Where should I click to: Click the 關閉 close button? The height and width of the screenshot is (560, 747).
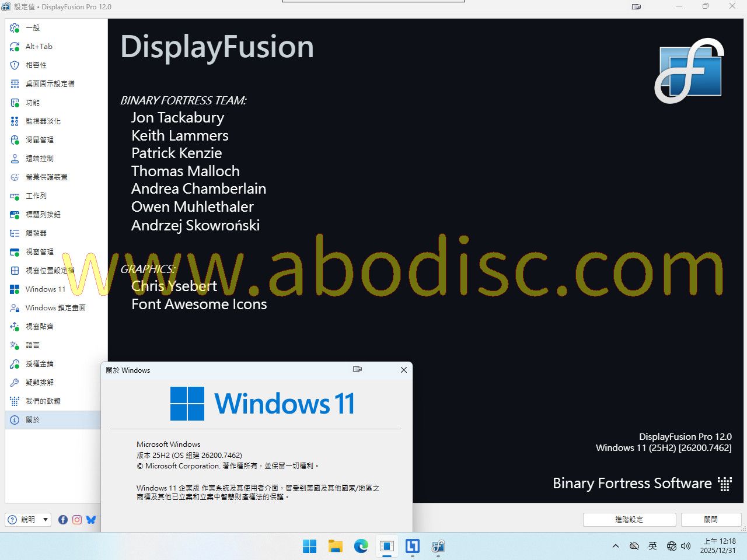click(710, 519)
